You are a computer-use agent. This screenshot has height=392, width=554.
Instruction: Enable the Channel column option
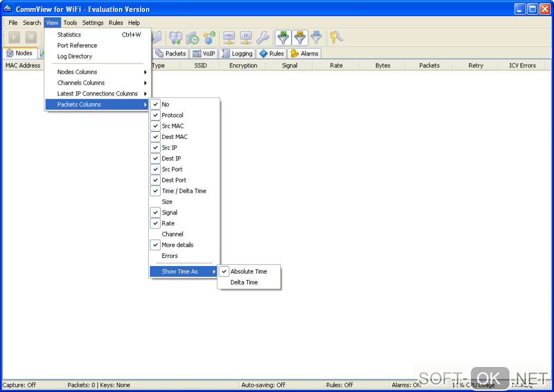[184, 234]
